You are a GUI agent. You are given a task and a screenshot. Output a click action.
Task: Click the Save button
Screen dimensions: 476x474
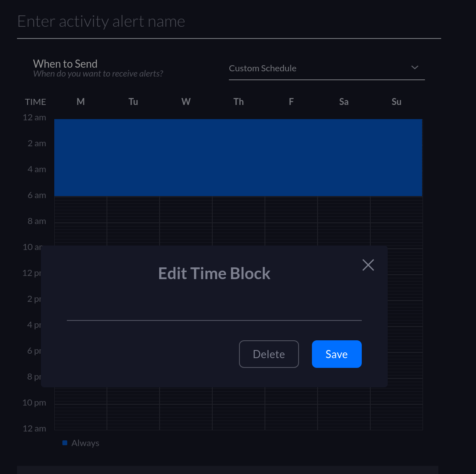click(x=336, y=354)
